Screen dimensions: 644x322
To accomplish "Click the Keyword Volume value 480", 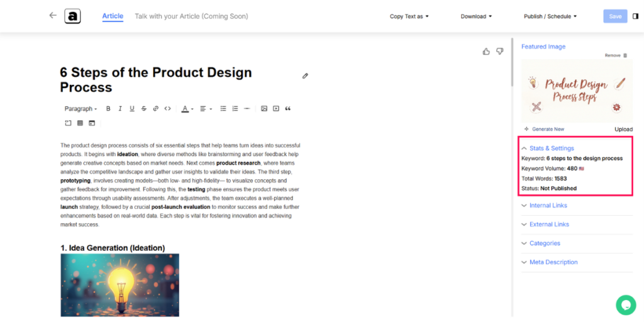I will pyautogui.click(x=572, y=169).
